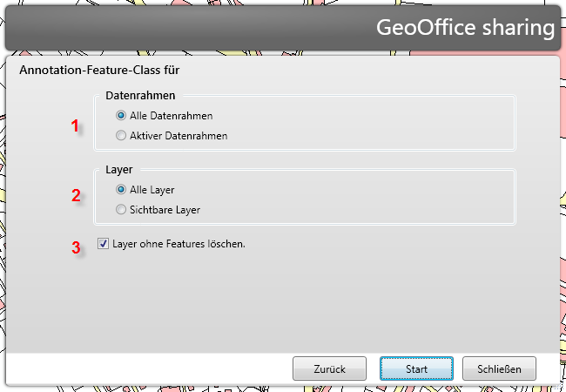Click the red number 2 marker

[76, 196]
